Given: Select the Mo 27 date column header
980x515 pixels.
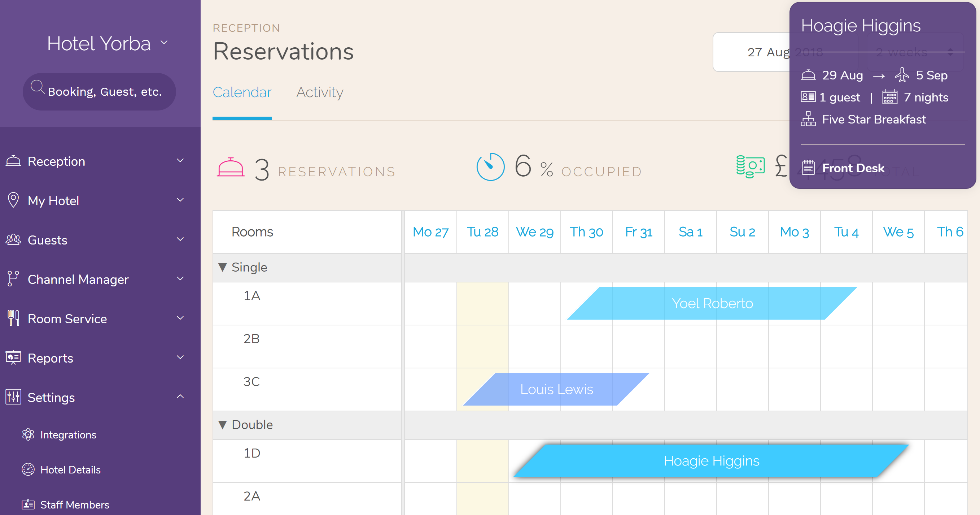Looking at the screenshot, I should pyautogui.click(x=431, y=231).
